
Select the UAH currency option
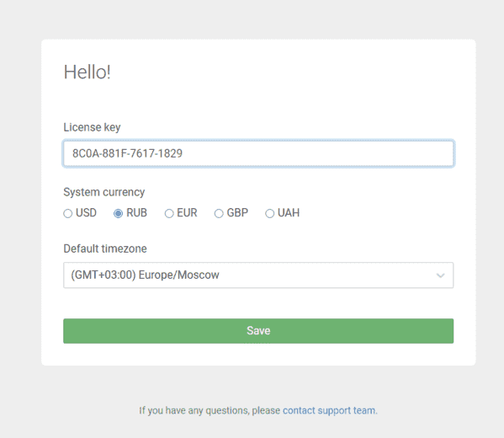point(270,213)
